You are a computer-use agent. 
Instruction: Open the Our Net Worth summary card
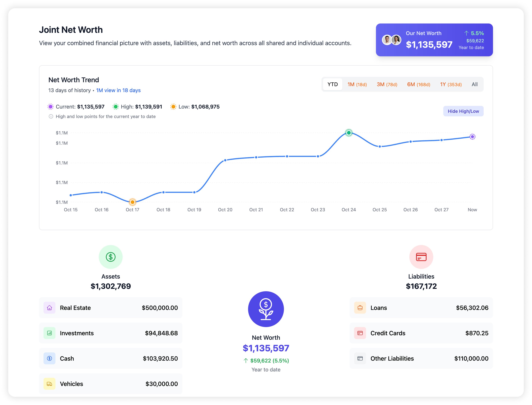434,40
